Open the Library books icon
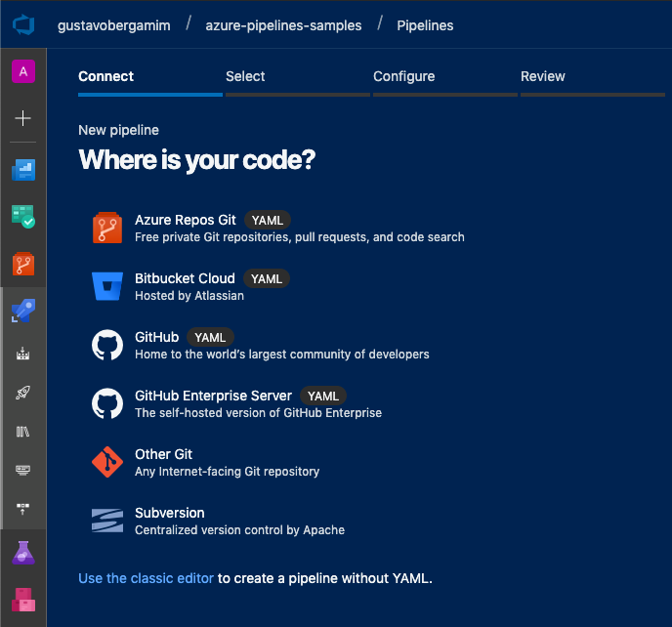672x627 pixels. (22, 432)
